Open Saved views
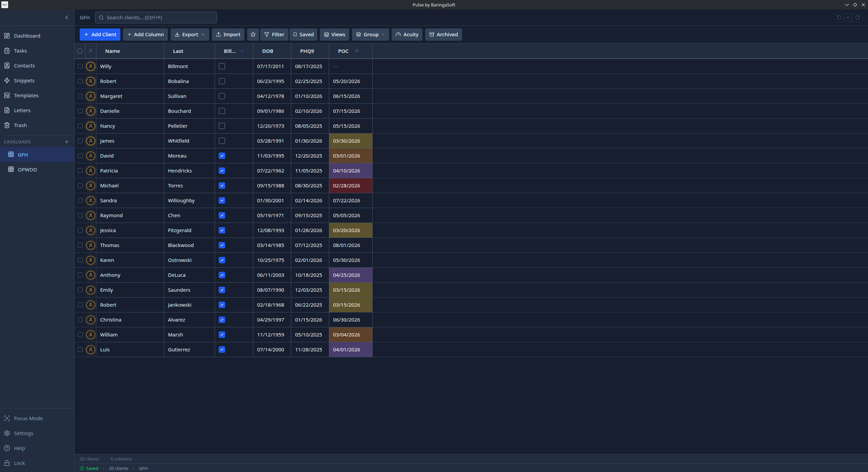868x472 pixels. pyautogui.click(x=303, y=34)
